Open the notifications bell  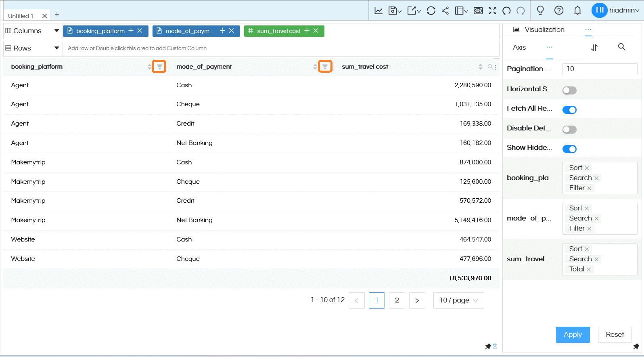pyautogui.click(x=577, y=10)
